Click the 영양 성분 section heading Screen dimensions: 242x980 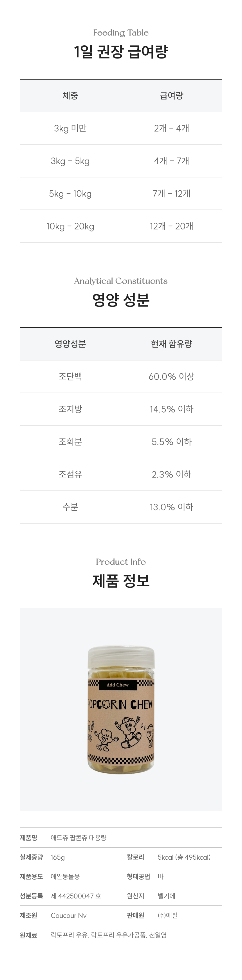coord(121,300)
